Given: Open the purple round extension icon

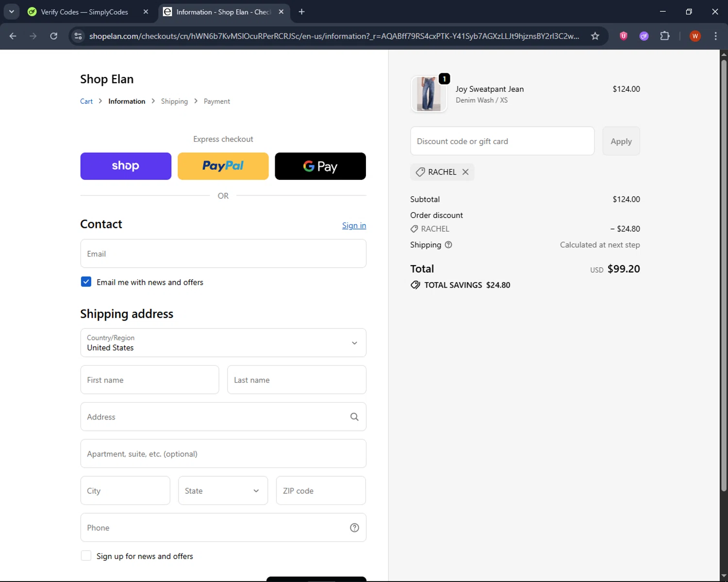Looking at the screenshot, I should coord(644,36).
